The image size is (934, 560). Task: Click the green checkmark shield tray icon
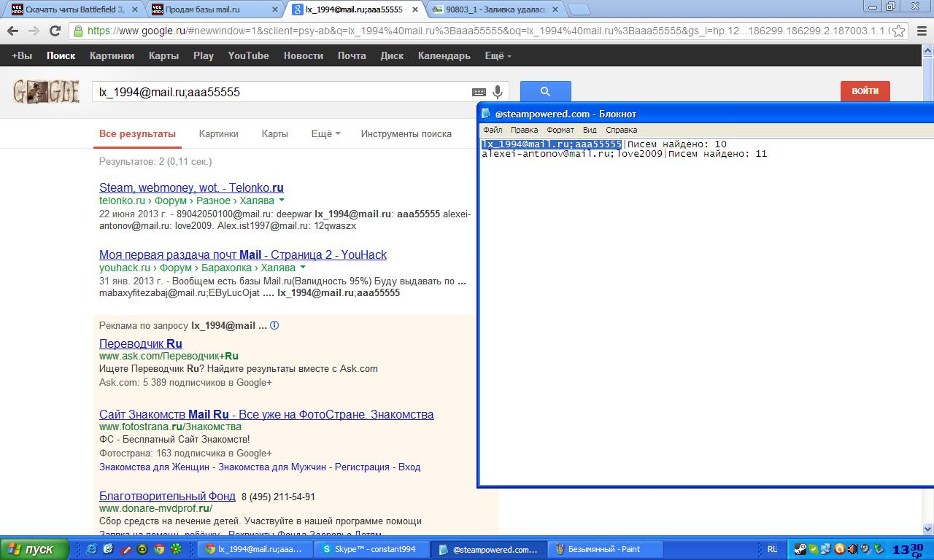[x=814, y=549]
